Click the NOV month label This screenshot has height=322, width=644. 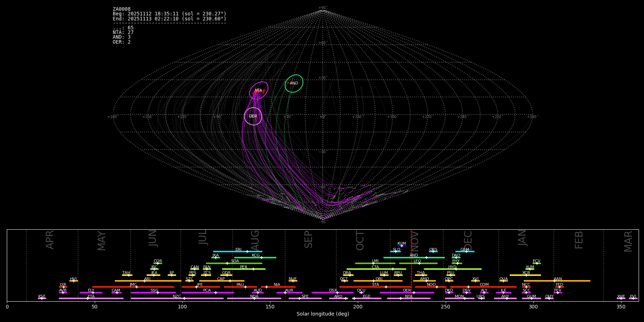pyautogui.click(x=415, y=241)
